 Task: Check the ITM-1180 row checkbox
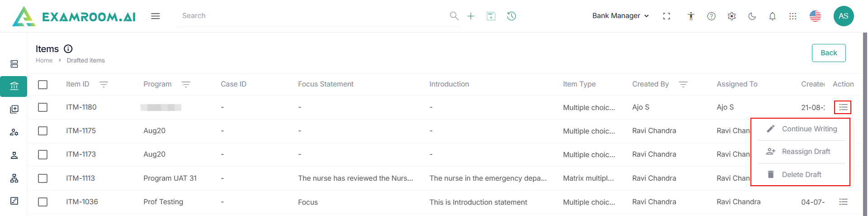tap(43, 107)
